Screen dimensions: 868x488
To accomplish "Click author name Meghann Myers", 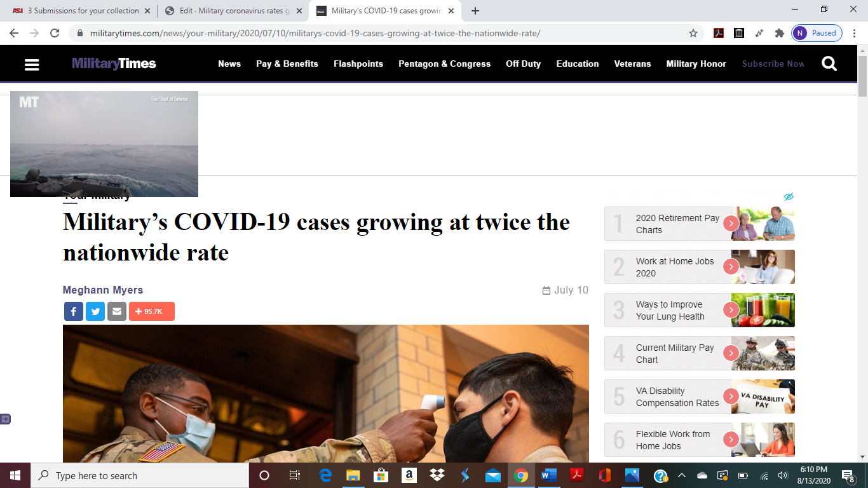I will coord(103,290).
